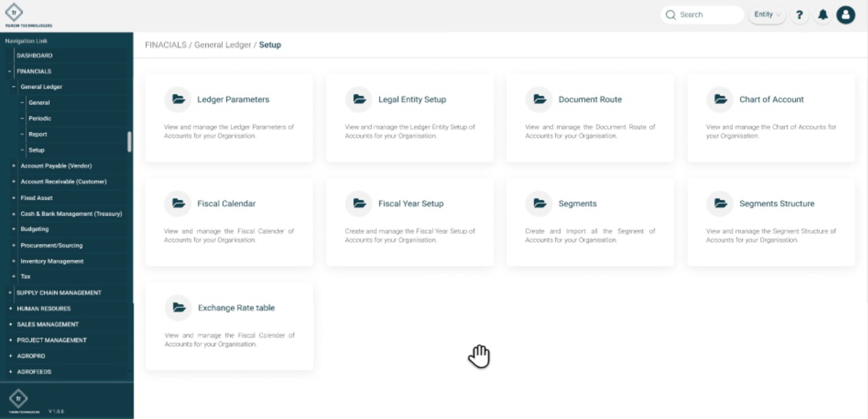Open notifications bell icon
This screenshot has width=868, height=419.
point(823,15)
